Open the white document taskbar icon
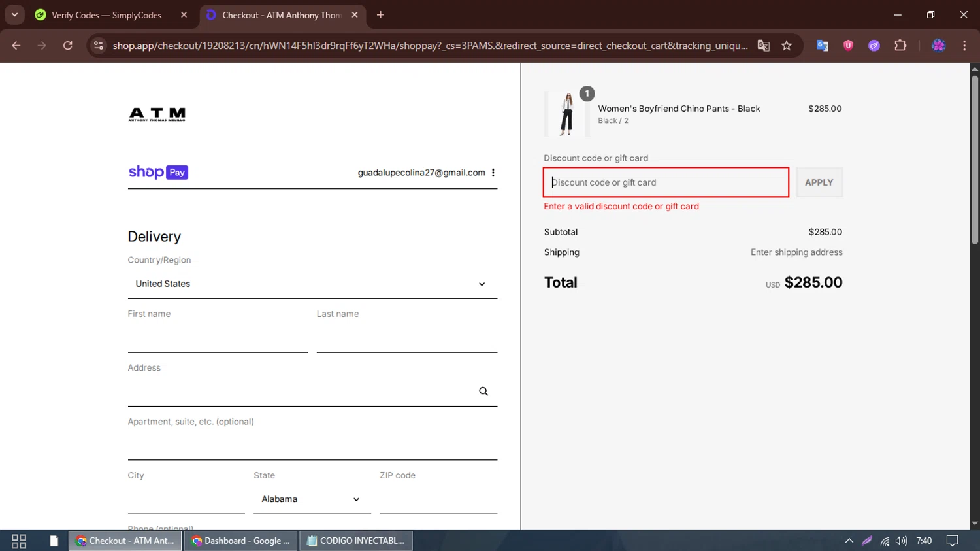 [54, 541]
